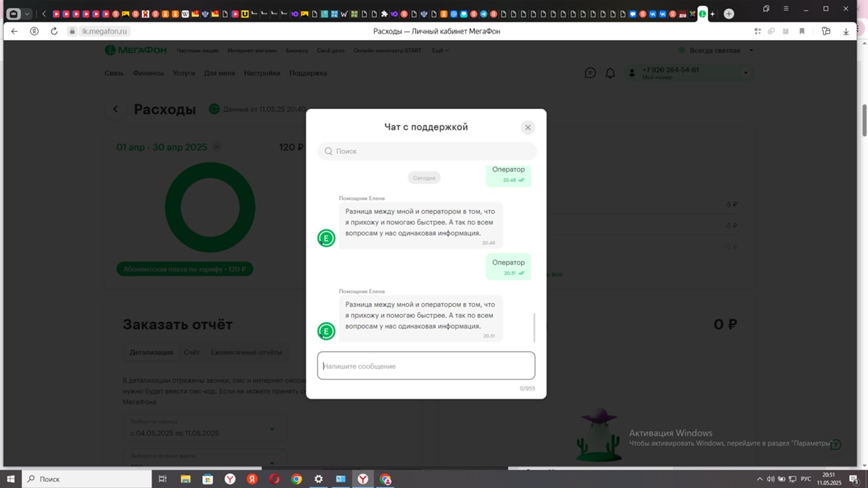Click the MegaFon logo
The height and width of the screenshot is (488, 868).
pyautogui.click(x=136, y=50)
